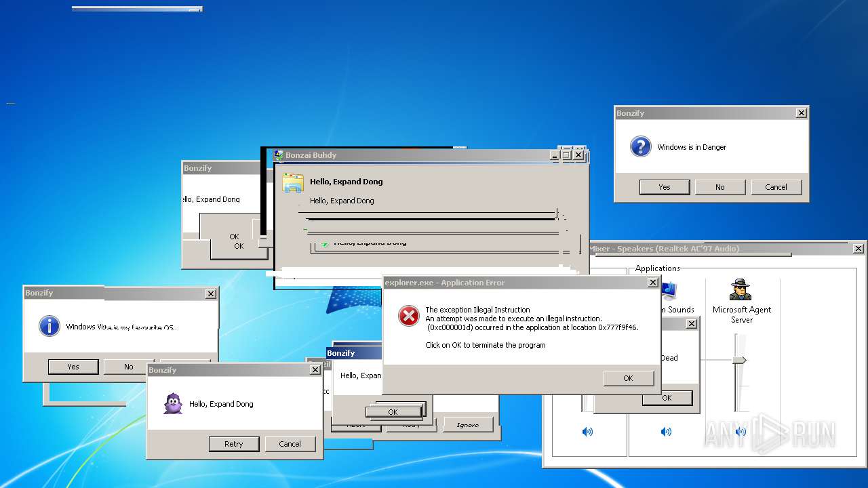Close the Dead dialog window
The width and height of the screenshot is (868, 488).
[x=692, y=324]
